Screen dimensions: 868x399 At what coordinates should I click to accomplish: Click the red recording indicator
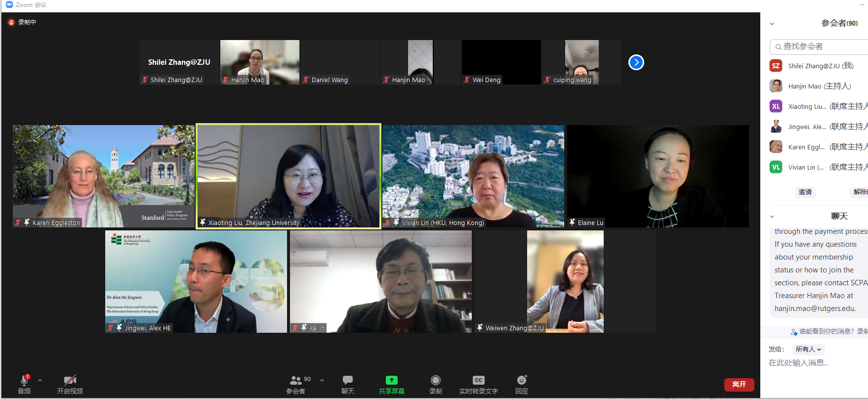coord(11,22)
